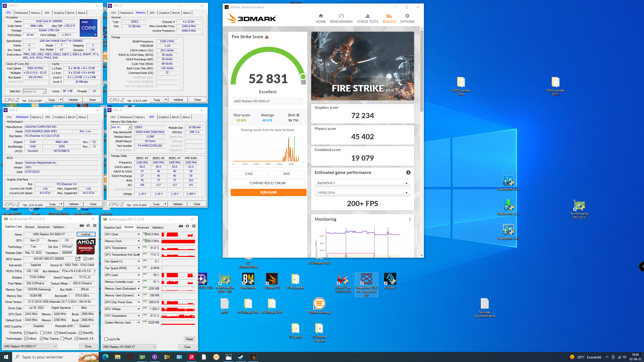Toggle UEFI checkbox in GPU-Z
The height and width of the screenshot is (362, 644).
click(86, 259)
